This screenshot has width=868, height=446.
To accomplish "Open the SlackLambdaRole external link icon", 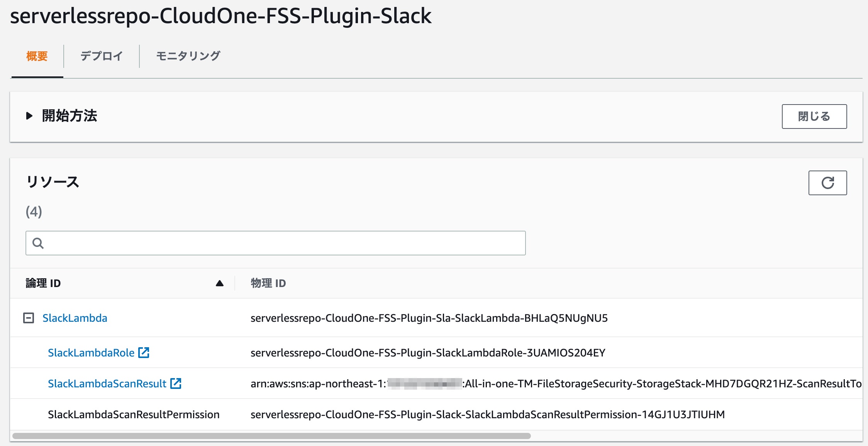I will 144,353.
